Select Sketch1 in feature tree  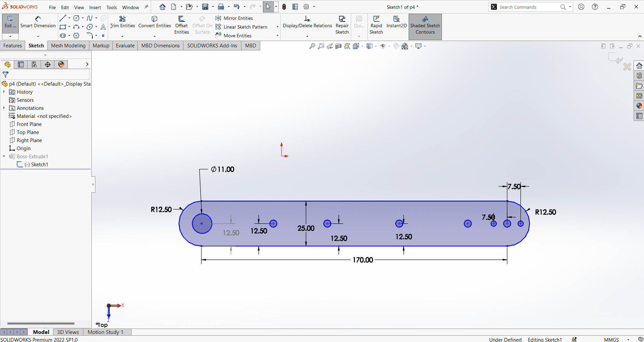coord(33,165)
